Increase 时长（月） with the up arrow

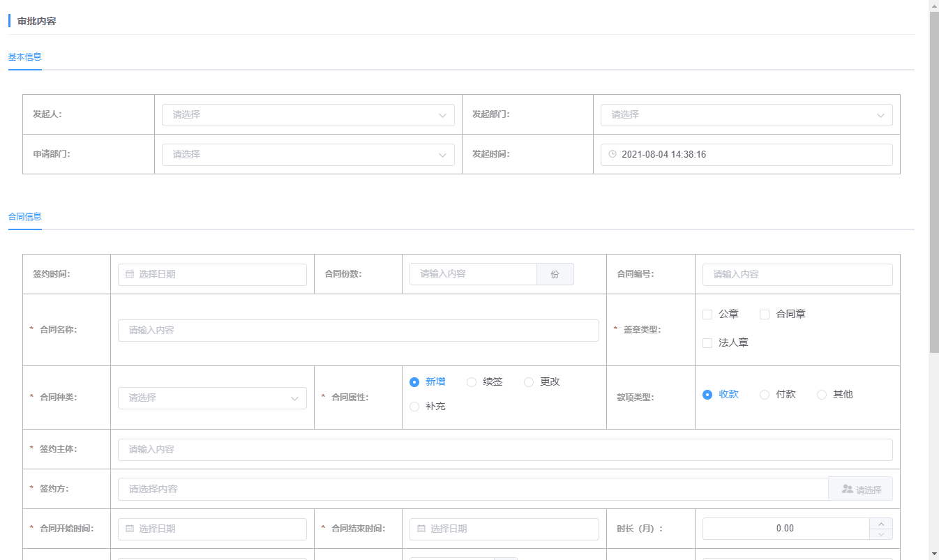click(x=881, y=524)
